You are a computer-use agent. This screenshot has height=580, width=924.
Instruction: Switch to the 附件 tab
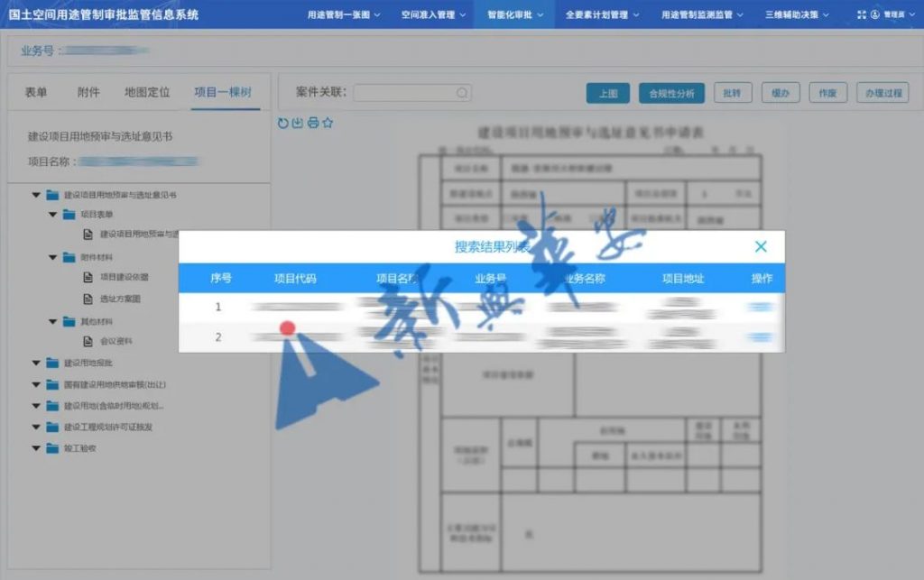pos(88,92)
